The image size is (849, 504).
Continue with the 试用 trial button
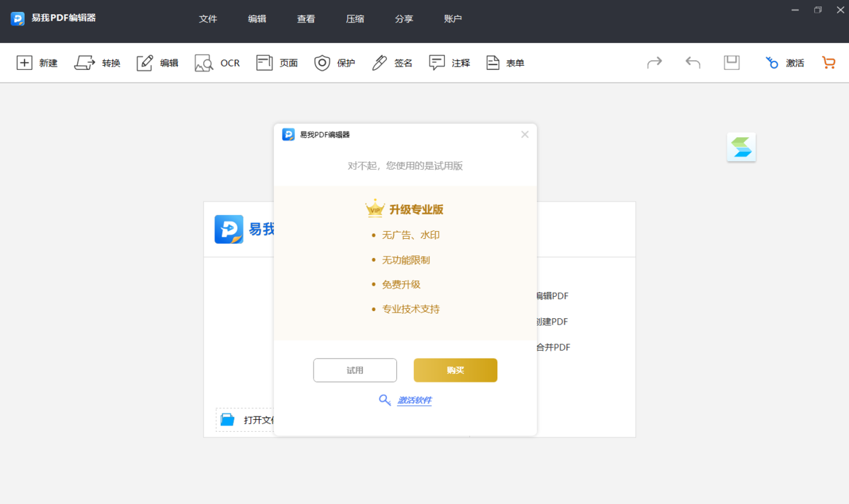pyautogui.click(x=354, y=370)
